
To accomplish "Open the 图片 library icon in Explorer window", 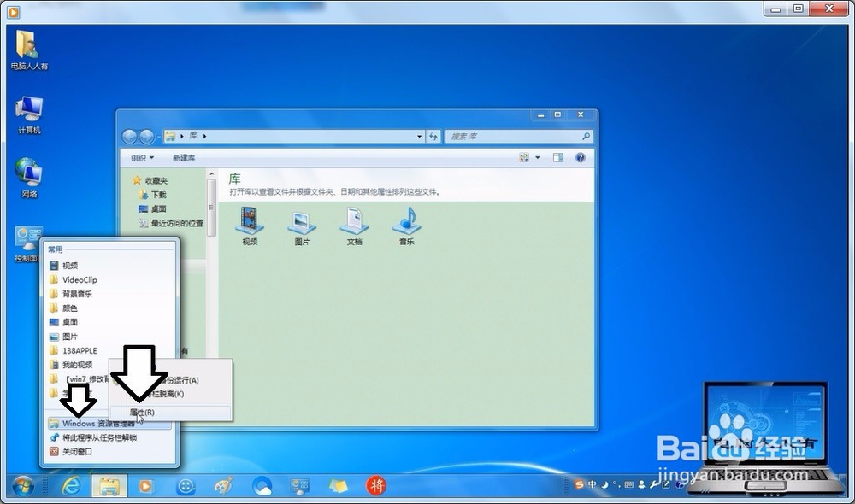I will (302, 226).
